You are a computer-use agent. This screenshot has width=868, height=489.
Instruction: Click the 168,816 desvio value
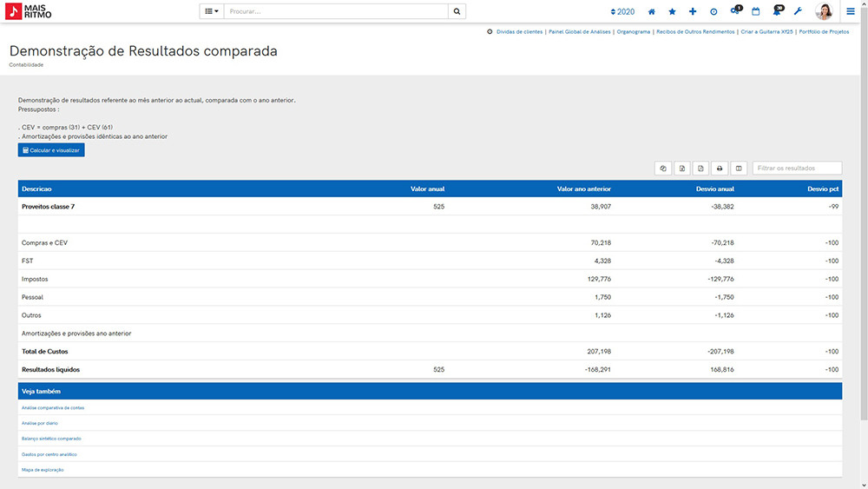click(722, 369)
